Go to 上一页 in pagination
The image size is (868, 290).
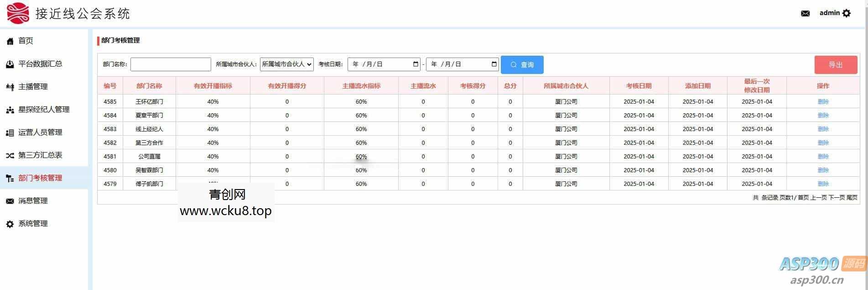click(x=819, y=198)
